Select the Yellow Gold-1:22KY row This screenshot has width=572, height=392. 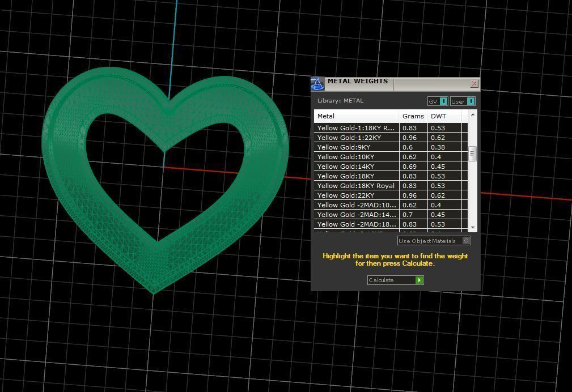pos(391,138)
